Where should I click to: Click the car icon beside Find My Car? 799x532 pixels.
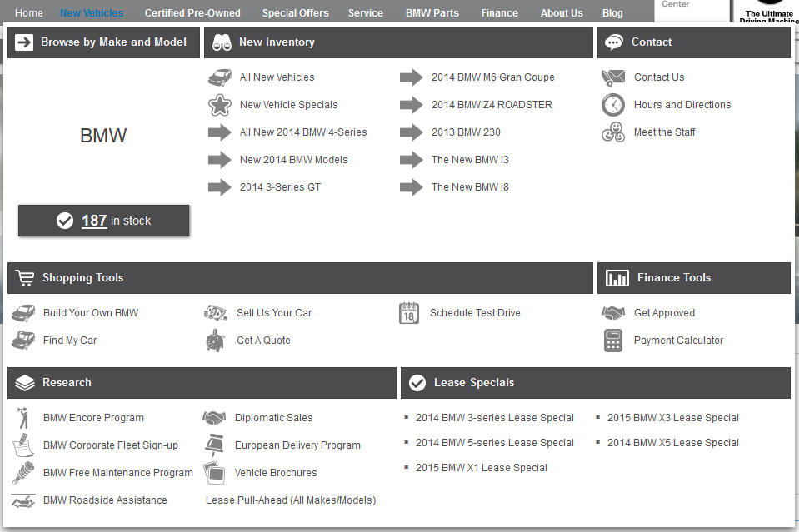point(23,341)
